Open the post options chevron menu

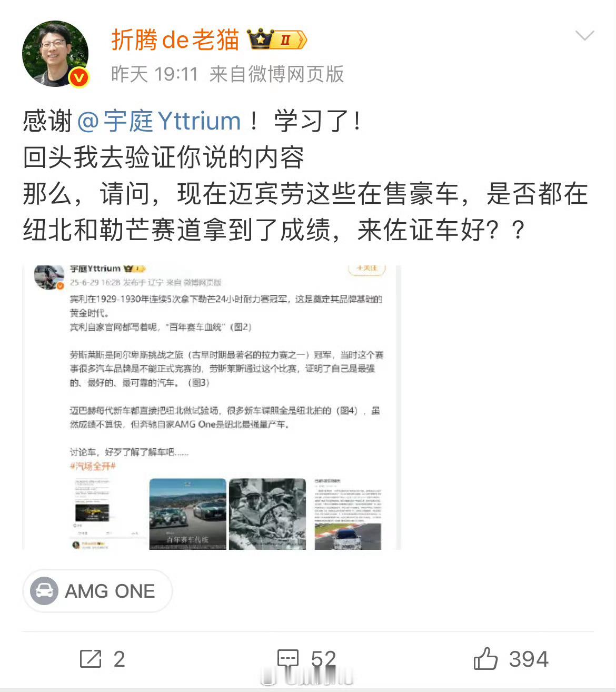pyautogui.click(x=584, y=36)
